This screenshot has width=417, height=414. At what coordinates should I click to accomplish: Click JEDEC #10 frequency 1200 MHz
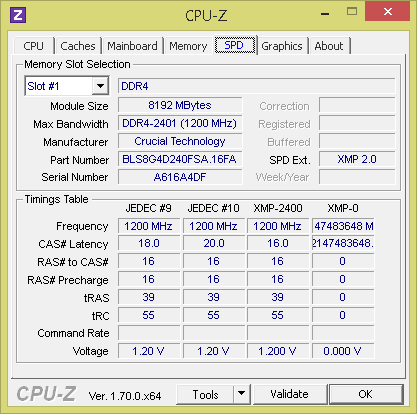click(214, 226)
